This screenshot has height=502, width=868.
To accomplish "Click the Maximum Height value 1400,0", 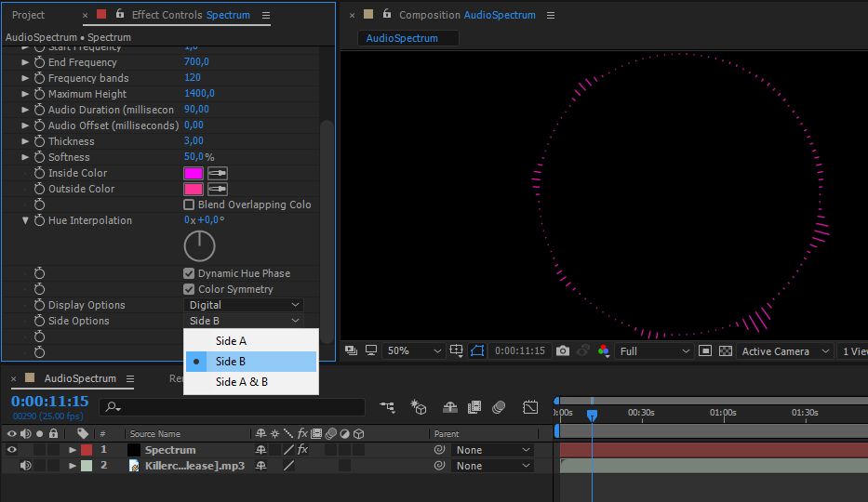I will tap(199, 94).
